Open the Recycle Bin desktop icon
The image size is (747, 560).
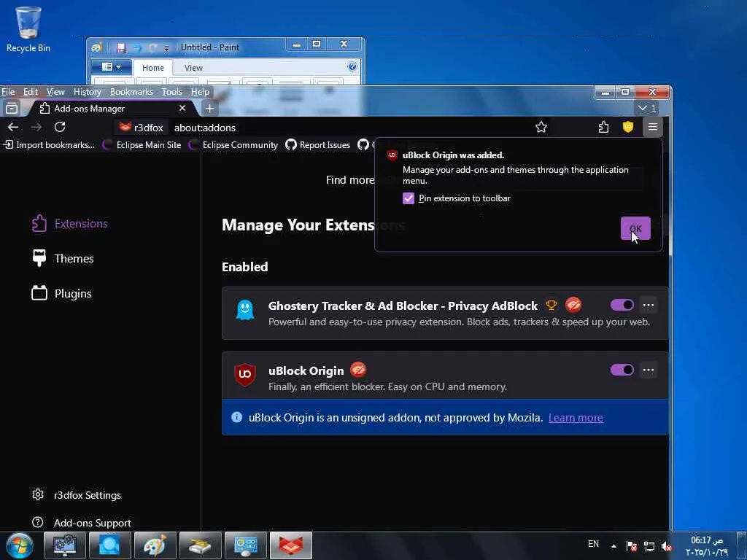(x=28, y=29)
